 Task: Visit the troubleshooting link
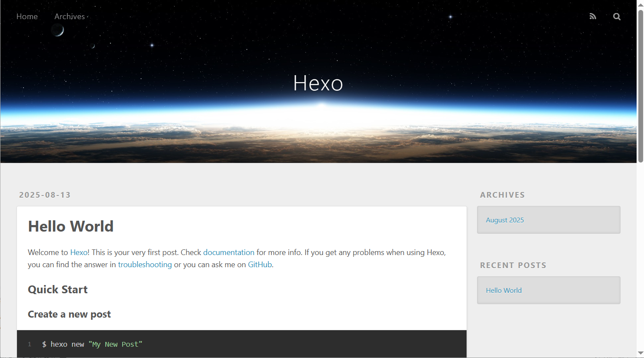145,265
